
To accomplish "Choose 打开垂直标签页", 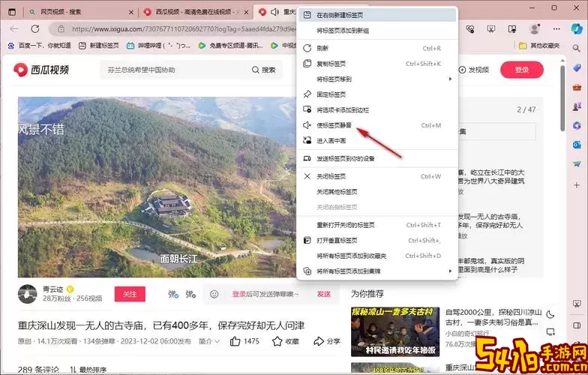I will pos(377,240).
